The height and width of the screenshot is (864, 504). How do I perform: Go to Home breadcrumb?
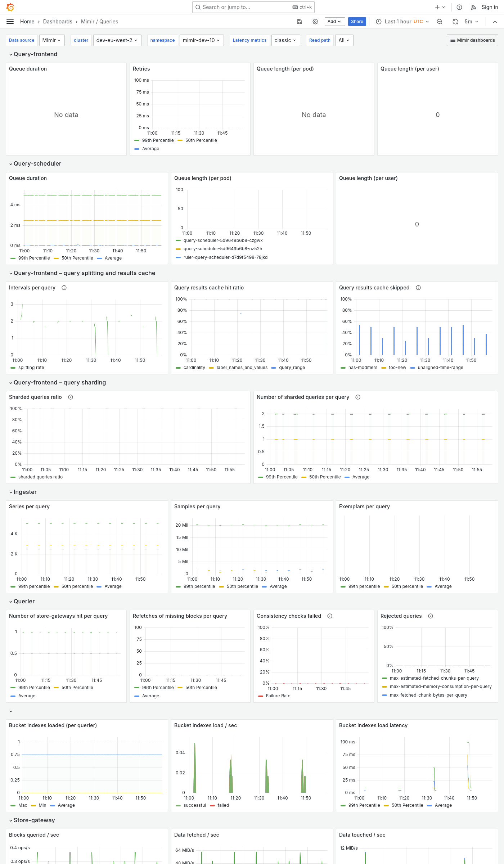pos(27,22)
